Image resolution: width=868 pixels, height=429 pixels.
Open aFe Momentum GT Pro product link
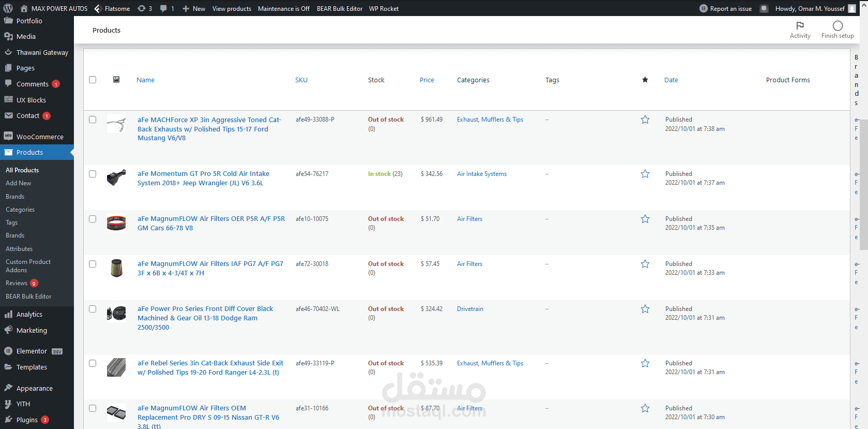[x=203, y=178]
